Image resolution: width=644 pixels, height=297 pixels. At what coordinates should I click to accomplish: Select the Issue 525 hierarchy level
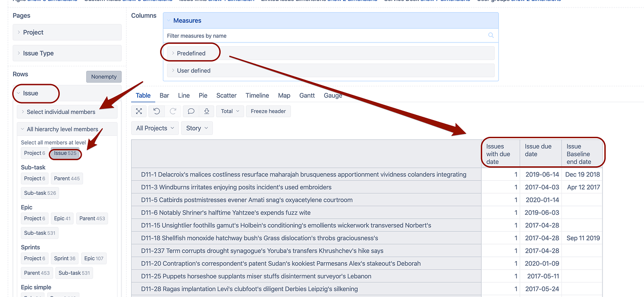pos(65,153)
